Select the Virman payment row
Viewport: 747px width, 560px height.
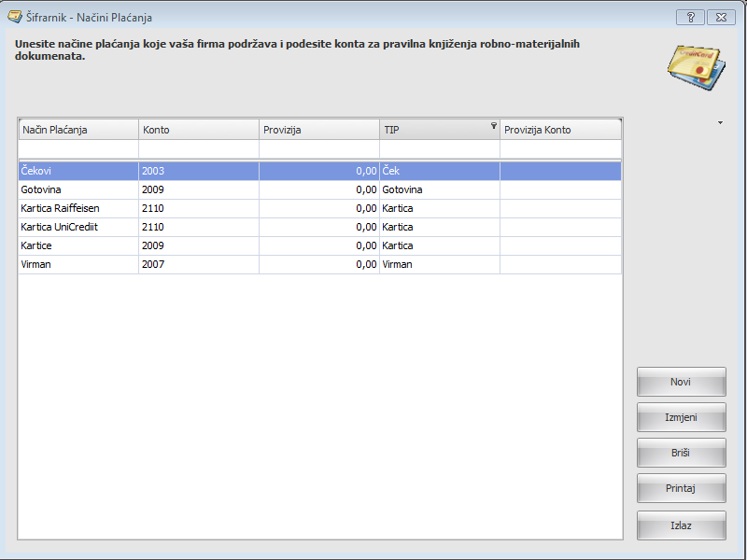click(x=78, y=264)
